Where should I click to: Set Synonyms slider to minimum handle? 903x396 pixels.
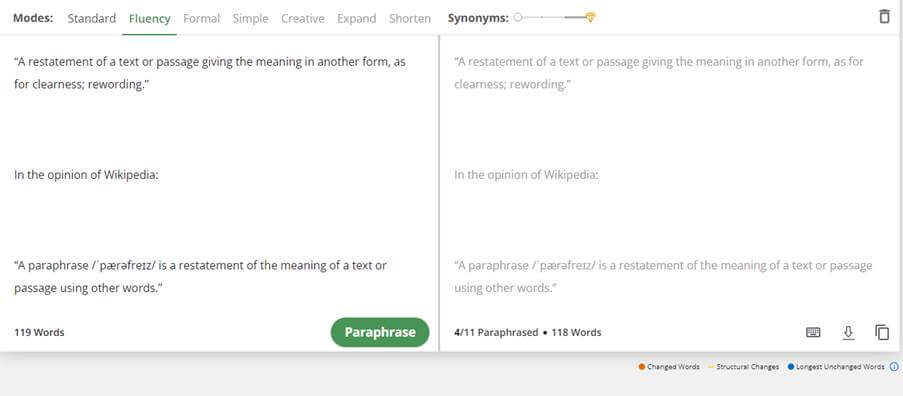click(518, 17)
